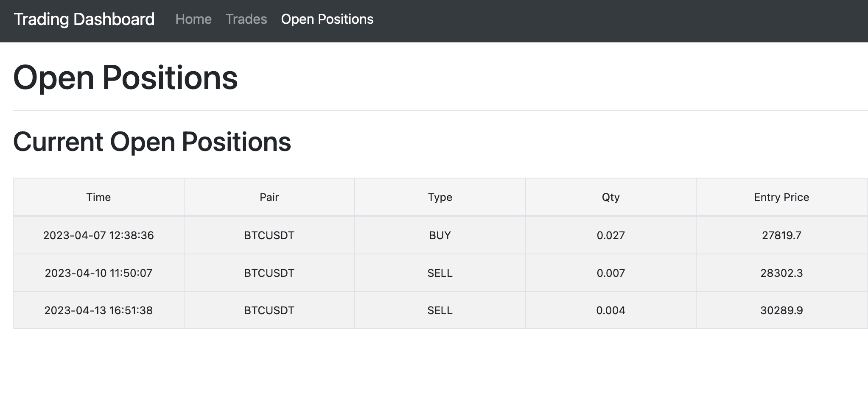This screenshot has width=868, height=396.
Task: Click the Entry Price column header
Action: point(781,197)
